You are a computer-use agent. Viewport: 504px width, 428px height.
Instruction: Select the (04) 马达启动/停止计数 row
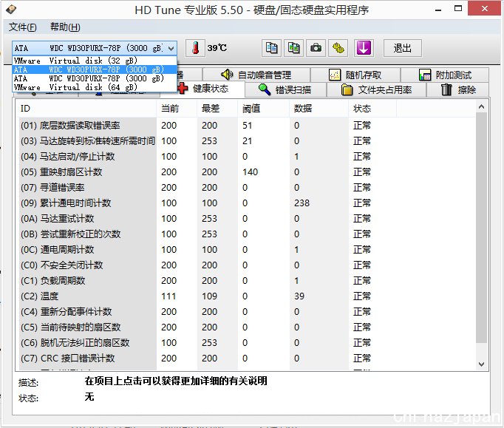246,157
